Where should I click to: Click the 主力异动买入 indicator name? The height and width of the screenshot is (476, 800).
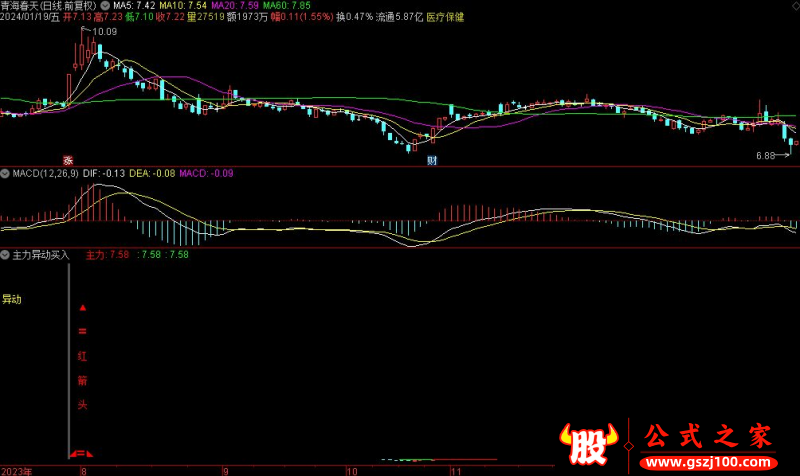40,255
